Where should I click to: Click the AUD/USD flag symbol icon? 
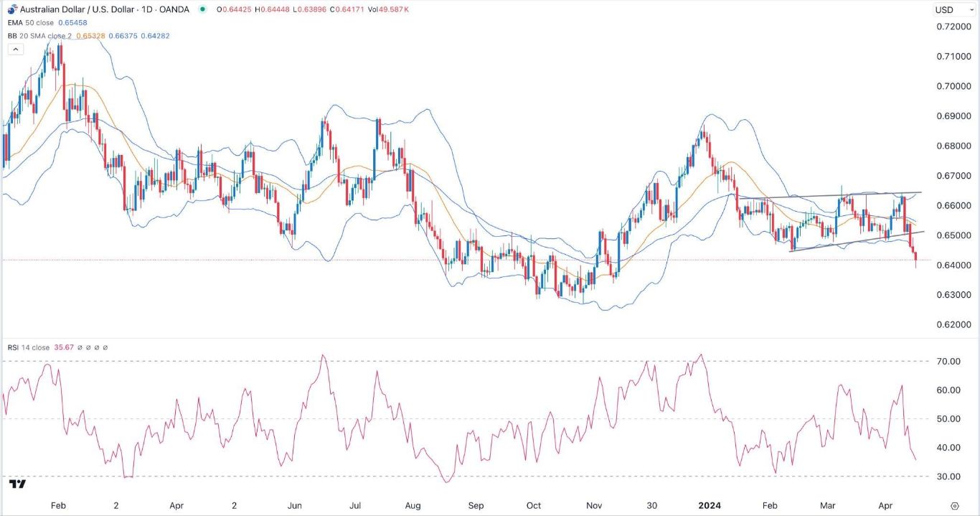(x=12, y=9)
